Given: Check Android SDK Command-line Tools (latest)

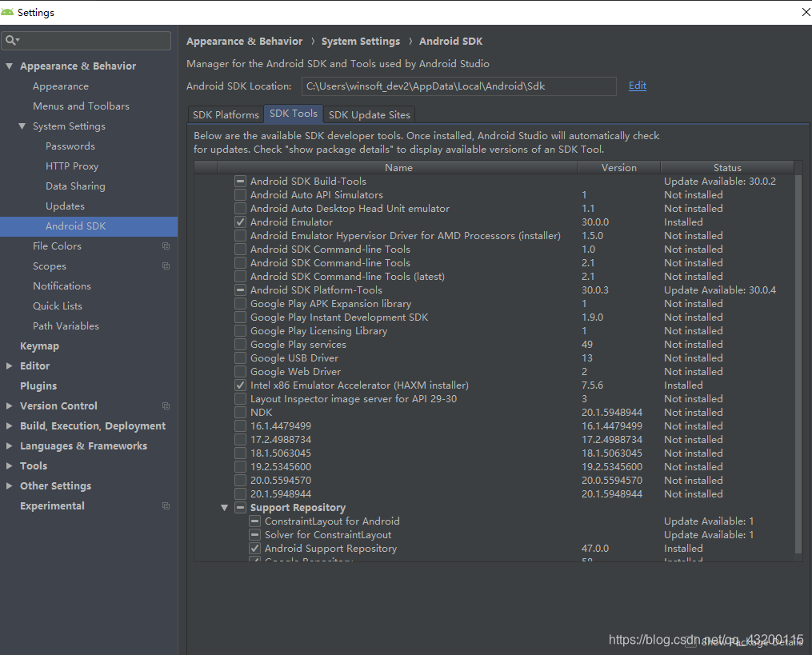Looking at the screenshot, I should [240, 277].
